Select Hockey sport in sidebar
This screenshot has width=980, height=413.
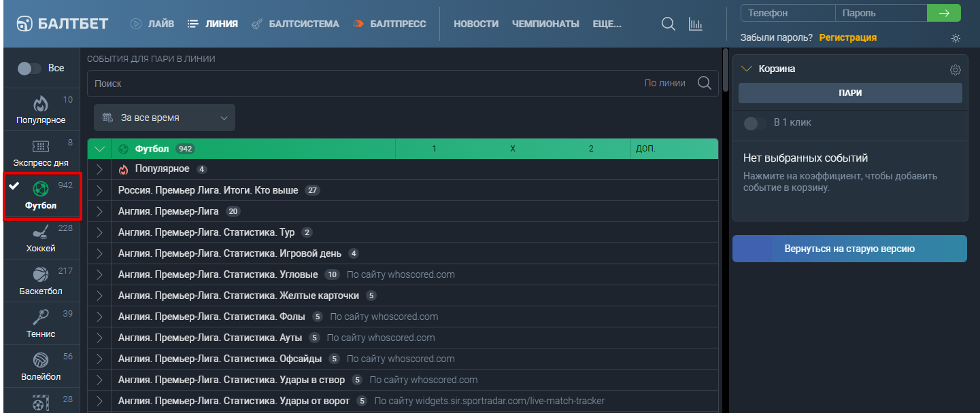(41, 238)
